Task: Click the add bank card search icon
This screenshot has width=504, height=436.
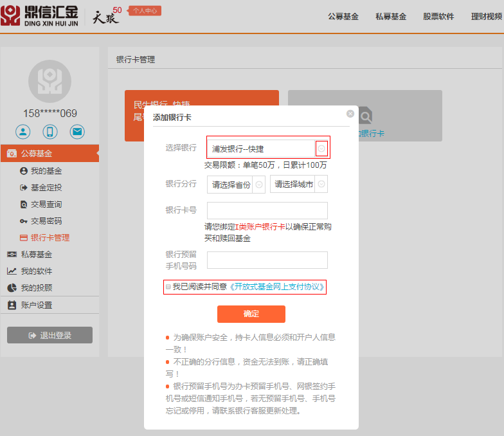Action: (365, 116)
